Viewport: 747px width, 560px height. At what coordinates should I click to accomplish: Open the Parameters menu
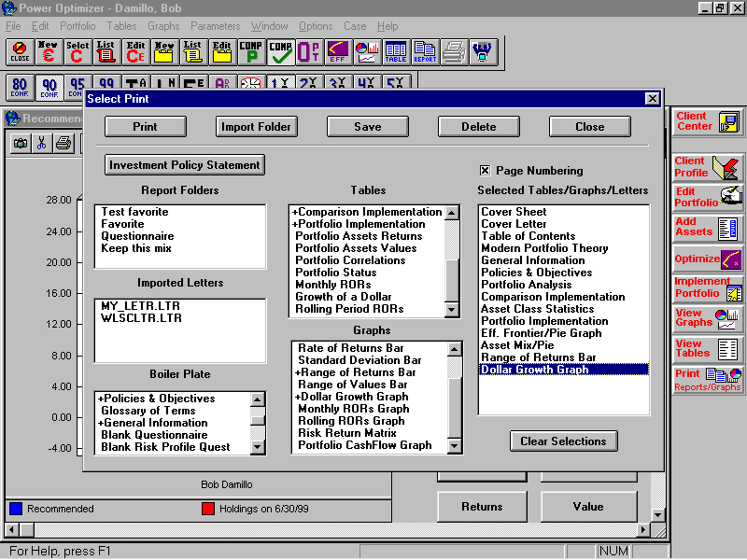[215, 26]
